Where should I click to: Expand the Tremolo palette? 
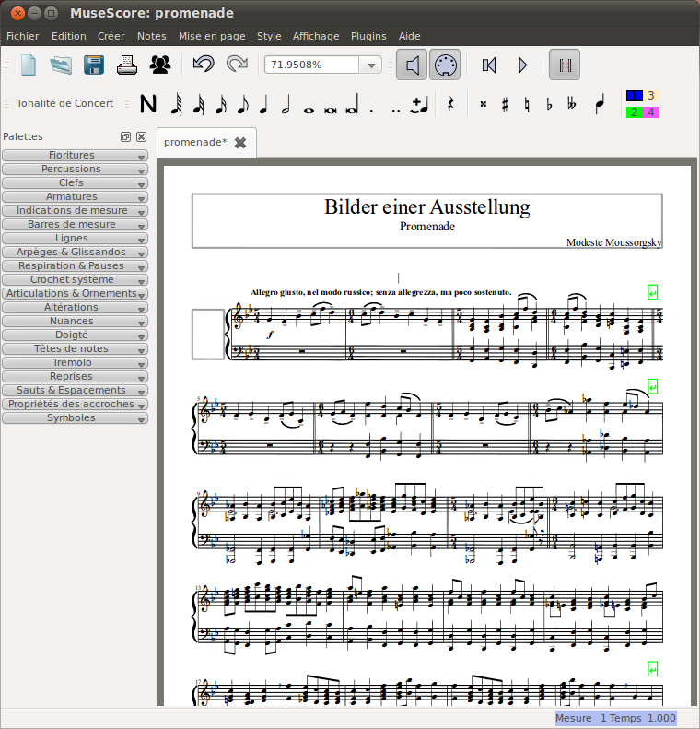pyautogui.click(x=76, y=362)
